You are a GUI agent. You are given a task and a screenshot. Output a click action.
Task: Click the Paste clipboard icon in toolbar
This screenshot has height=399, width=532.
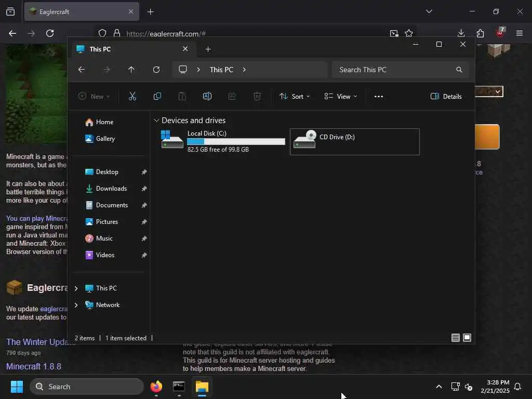click(x=182, y=96)
